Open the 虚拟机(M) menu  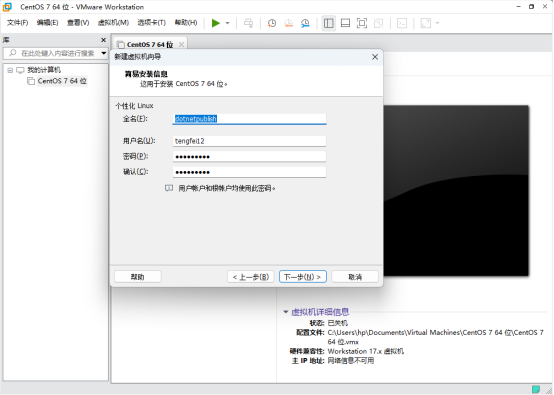113,23
